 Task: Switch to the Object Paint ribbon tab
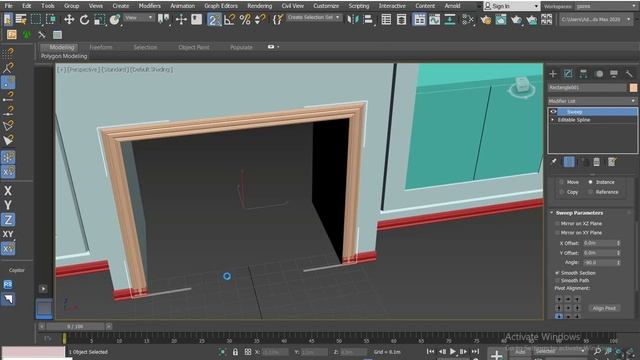click(x=193, y=47)
